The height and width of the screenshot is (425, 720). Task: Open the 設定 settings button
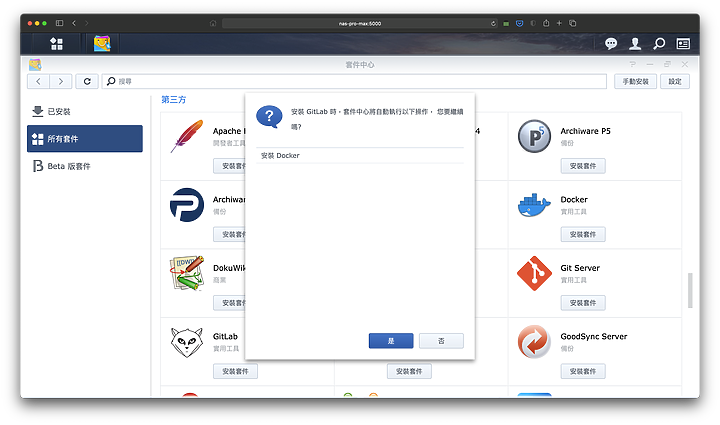[x=675, y=81]
